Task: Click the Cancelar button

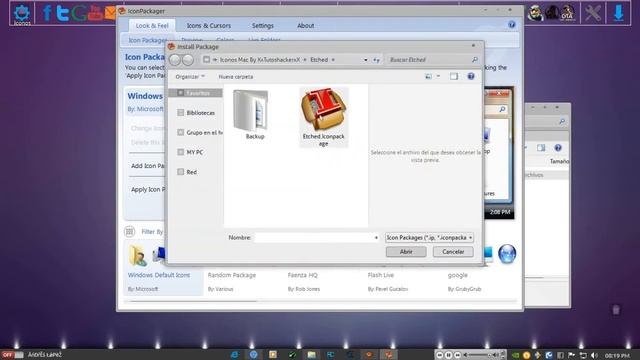Action: pos(453,252)
